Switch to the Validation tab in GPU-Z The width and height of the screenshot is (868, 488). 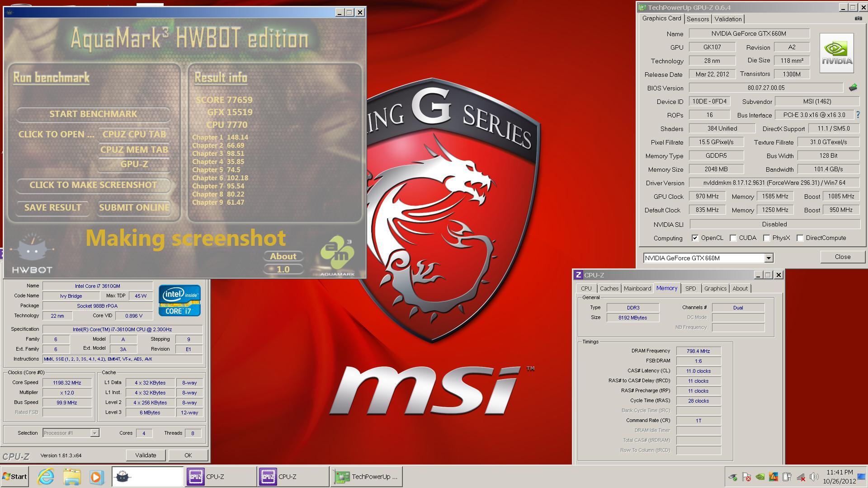click(x=728, y=19)
